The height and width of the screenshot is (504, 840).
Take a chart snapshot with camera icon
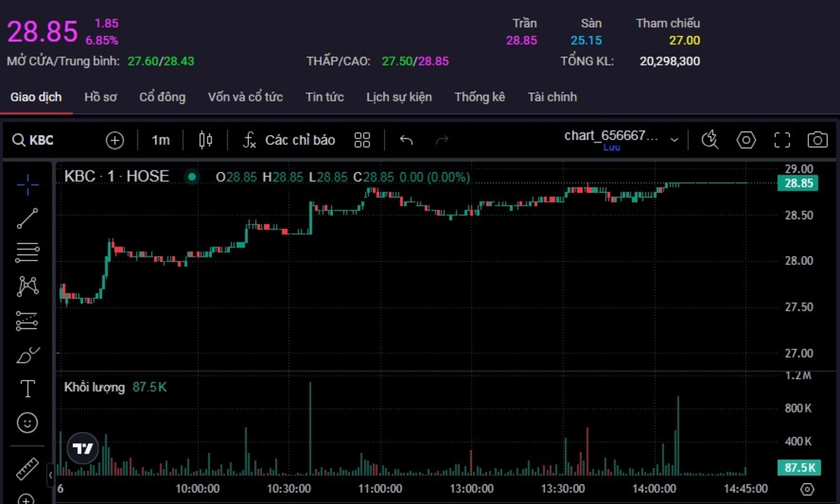click(x=817, y=140)
